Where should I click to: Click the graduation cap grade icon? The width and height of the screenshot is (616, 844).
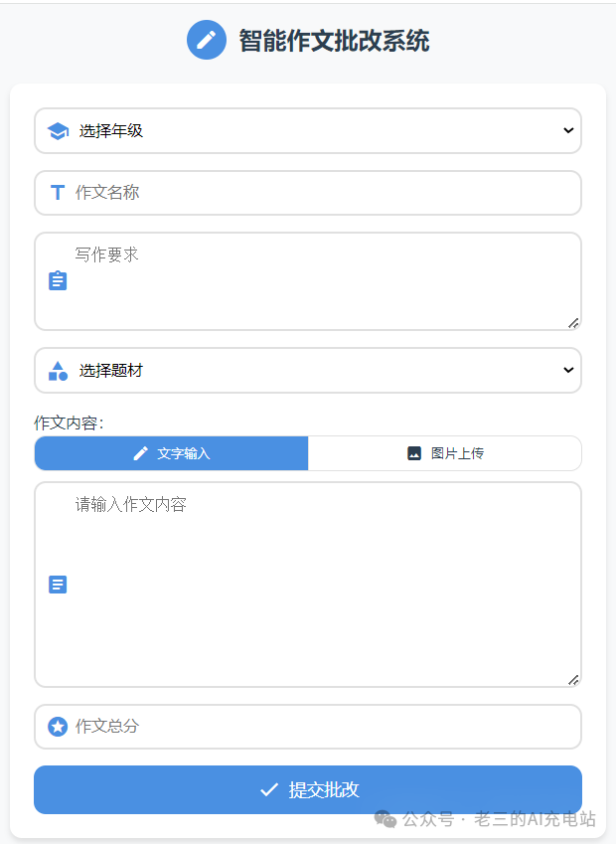tap(58, 131)
